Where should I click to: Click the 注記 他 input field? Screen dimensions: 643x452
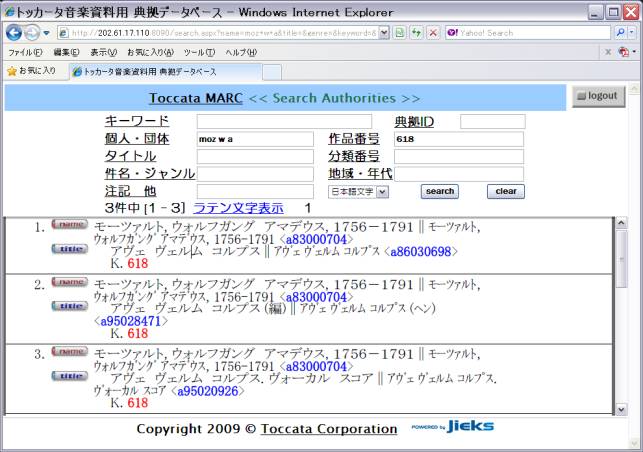click(x=255, y=192)
